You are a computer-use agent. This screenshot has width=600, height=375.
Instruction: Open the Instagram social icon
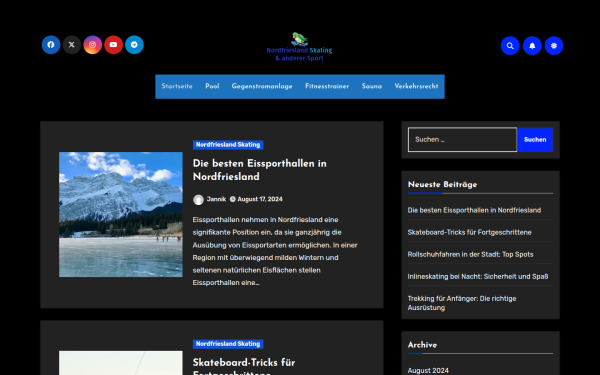coord(93,45)
